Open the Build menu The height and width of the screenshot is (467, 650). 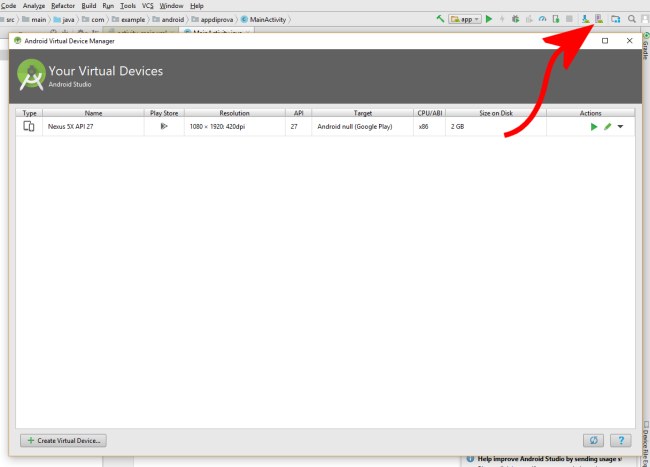(x=89, y=6)
